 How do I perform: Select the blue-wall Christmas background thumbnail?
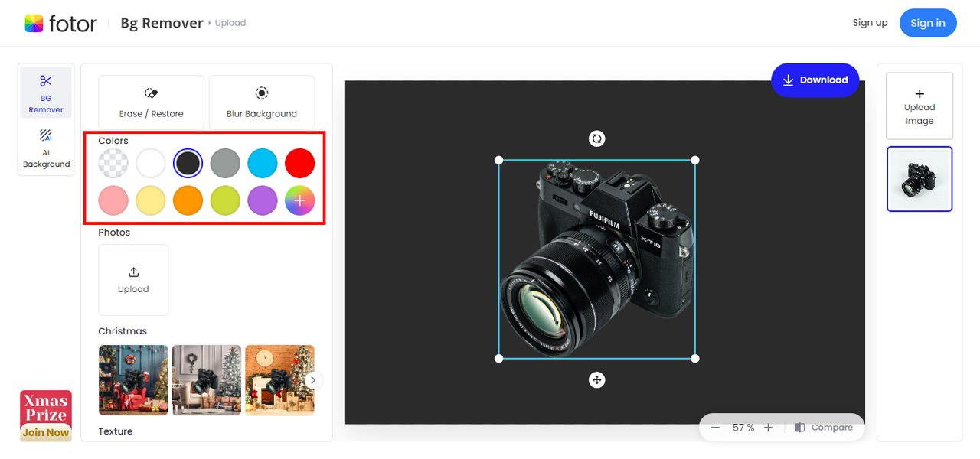[x=133, y=380]
